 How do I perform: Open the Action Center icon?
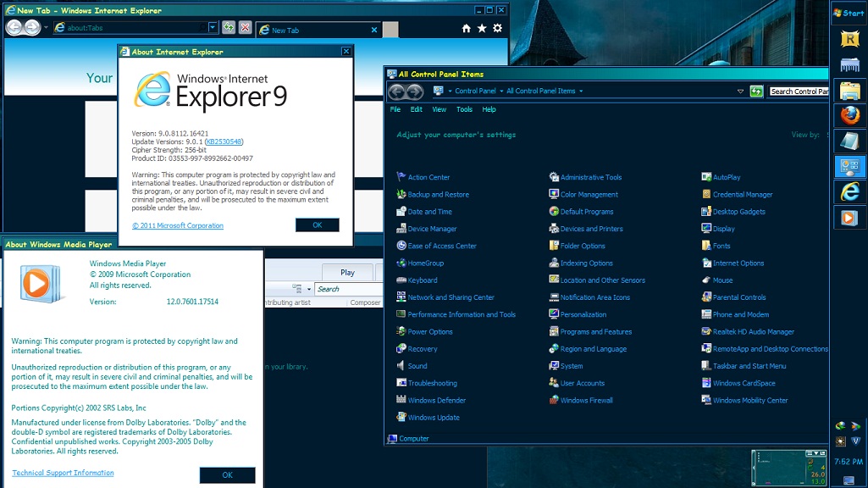(401, 177)
